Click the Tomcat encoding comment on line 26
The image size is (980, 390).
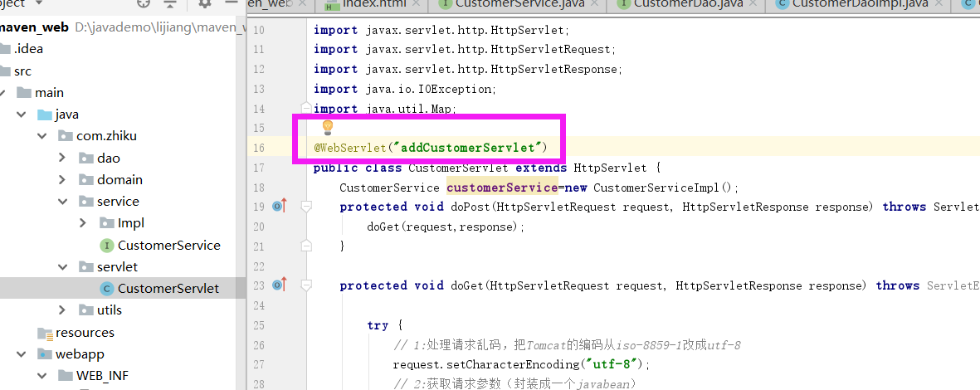567,345
